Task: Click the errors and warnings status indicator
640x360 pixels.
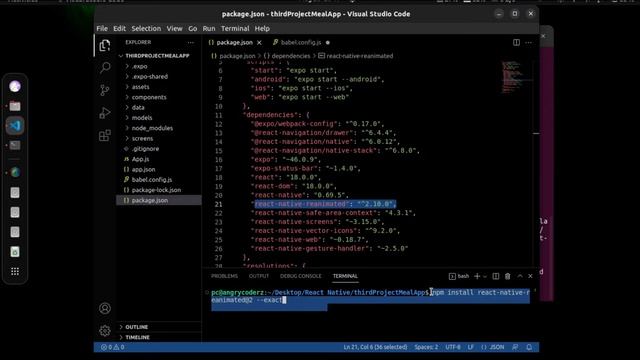Action: [x=112, y=347]
